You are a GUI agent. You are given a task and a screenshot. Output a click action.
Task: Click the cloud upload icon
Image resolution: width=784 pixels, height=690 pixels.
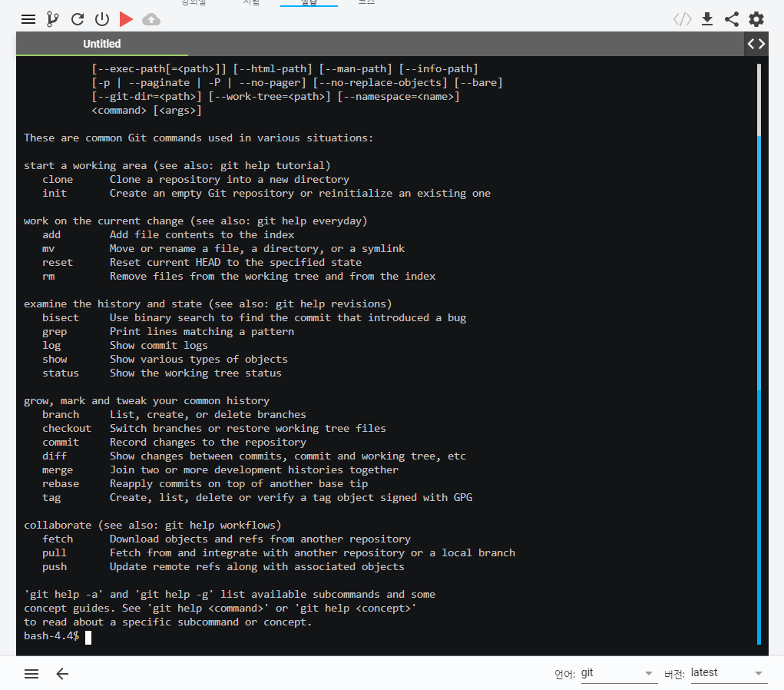point(151,19)
